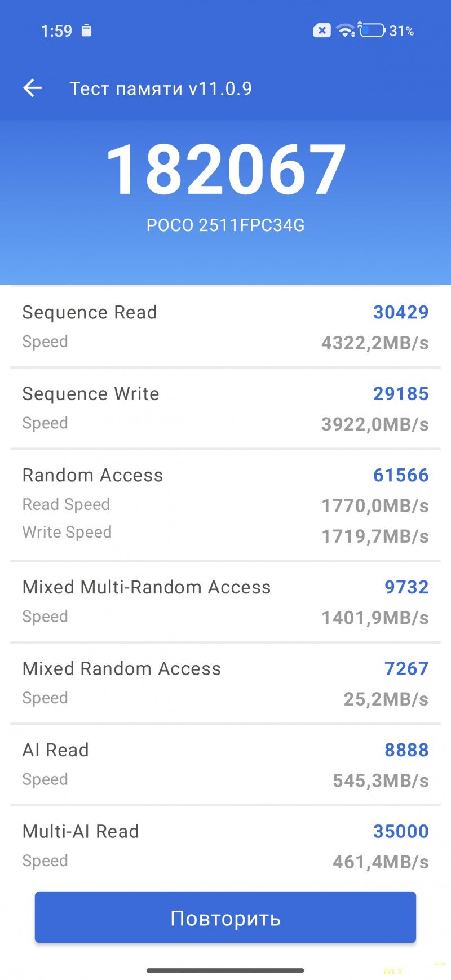Screen dimensions: 451x980
Task: Tap the POCO 2511FPC34G device name
Action: coord(225,225)
